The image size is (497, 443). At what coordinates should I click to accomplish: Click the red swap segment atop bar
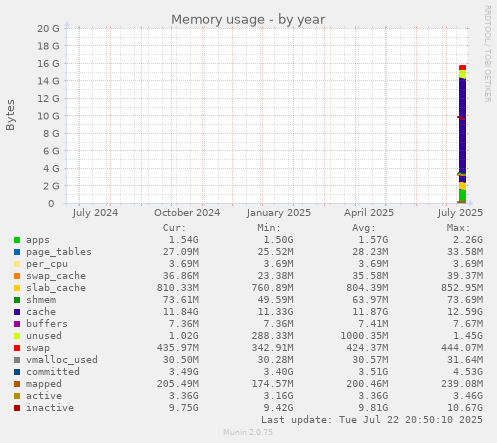tap(462, 68)
